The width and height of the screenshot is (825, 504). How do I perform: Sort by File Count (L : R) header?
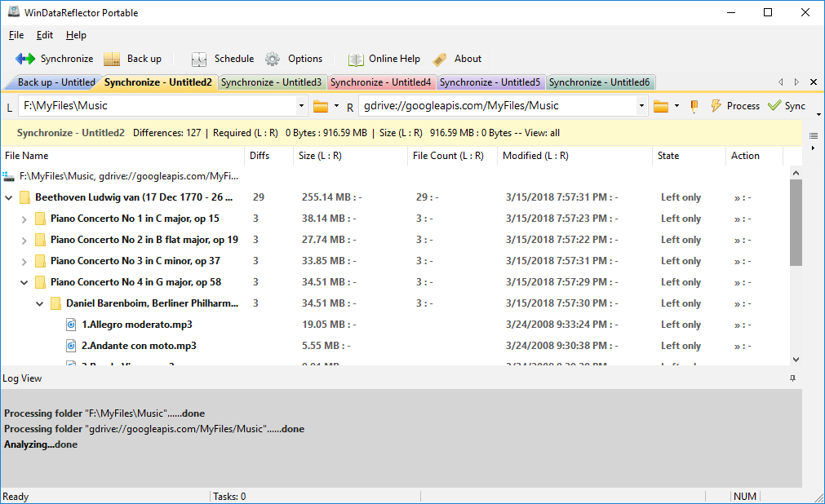tap(452, 156)
